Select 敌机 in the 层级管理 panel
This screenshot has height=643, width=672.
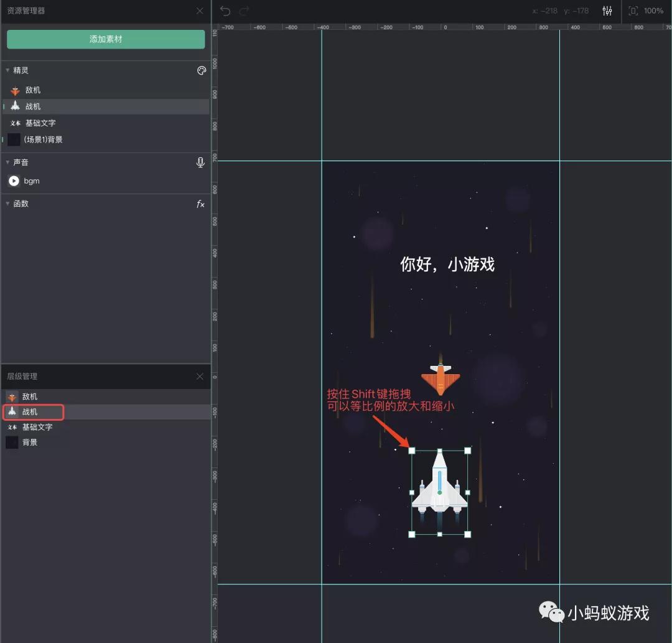(30, 396)
